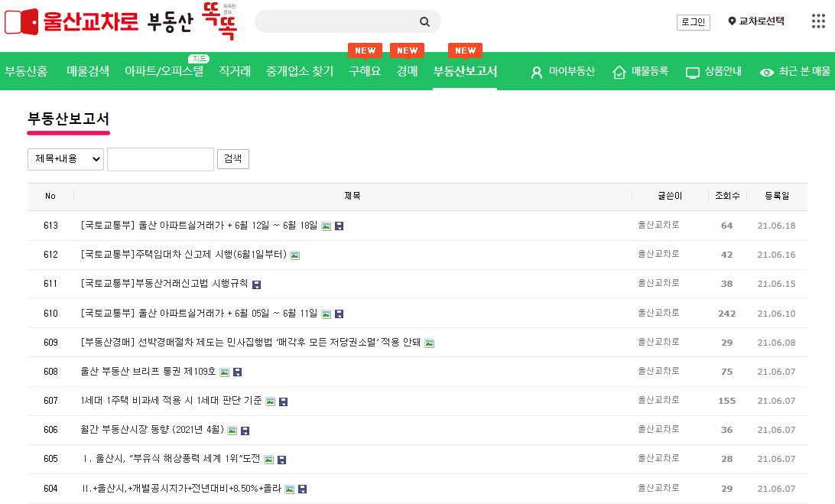Click the 울산교차로 logo

[71, 22]
